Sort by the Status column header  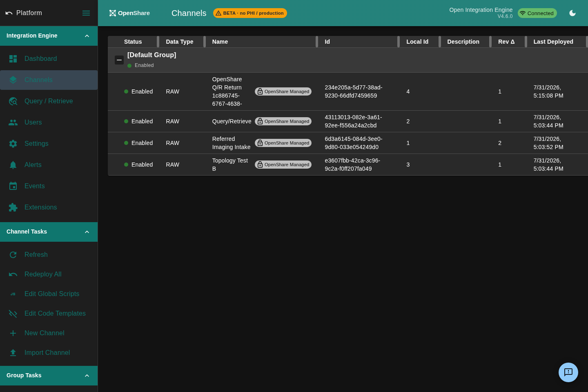133,42
